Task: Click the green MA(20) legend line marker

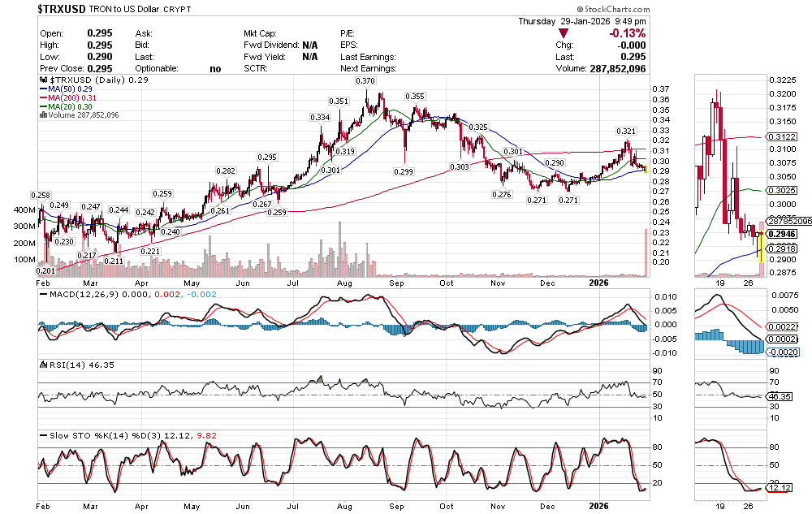Action: (x=43, y=107)
